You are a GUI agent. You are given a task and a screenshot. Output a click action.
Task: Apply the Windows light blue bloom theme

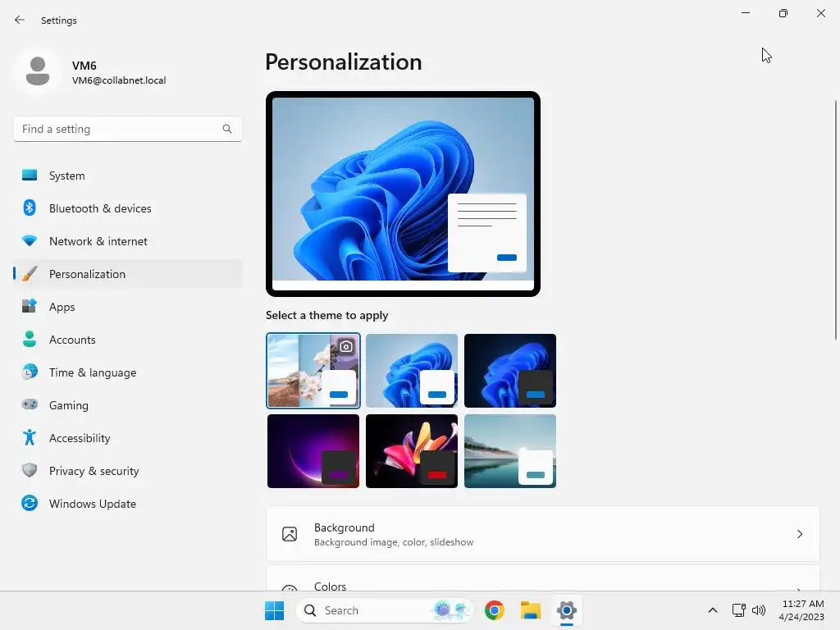coord(412,371)
